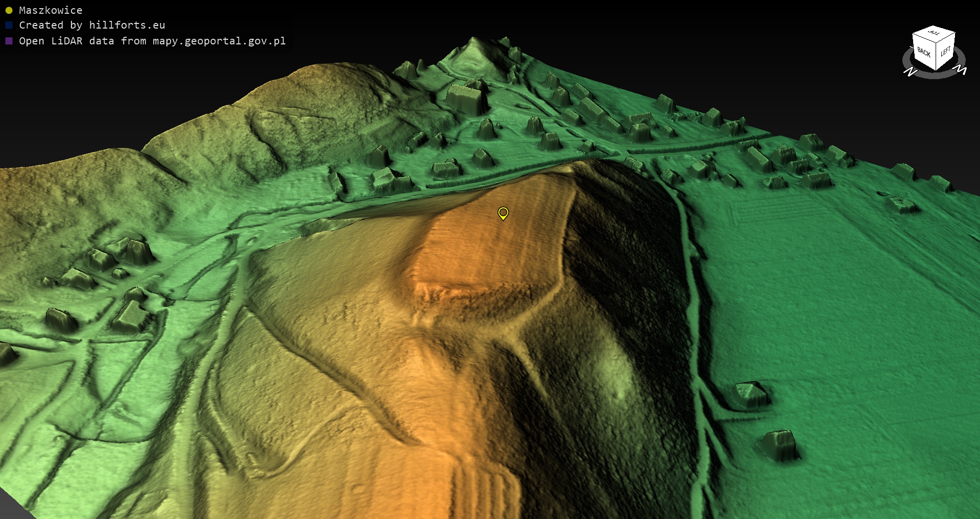
Task: Choose the LEFT face of navigation cube
Action: tap(945, 51)
